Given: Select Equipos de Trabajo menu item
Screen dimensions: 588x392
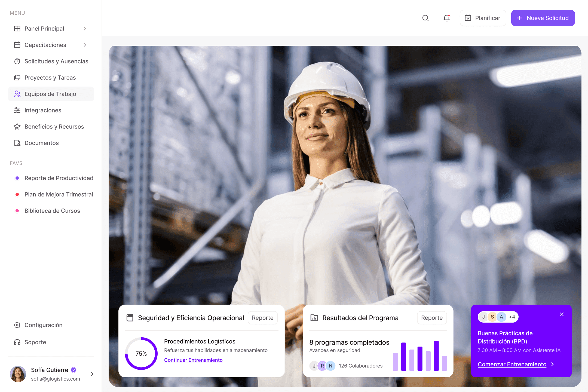Looking at the screenshot, I should [51, 94].
